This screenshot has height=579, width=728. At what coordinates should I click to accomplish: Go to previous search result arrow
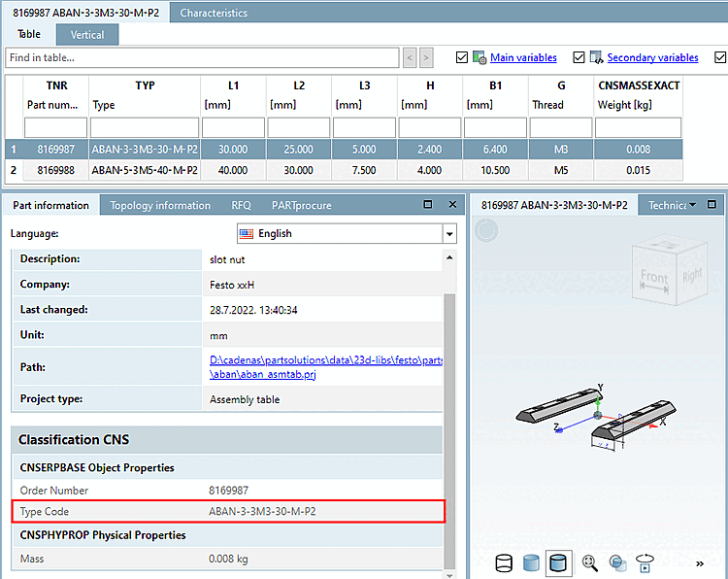click(410, 57)
